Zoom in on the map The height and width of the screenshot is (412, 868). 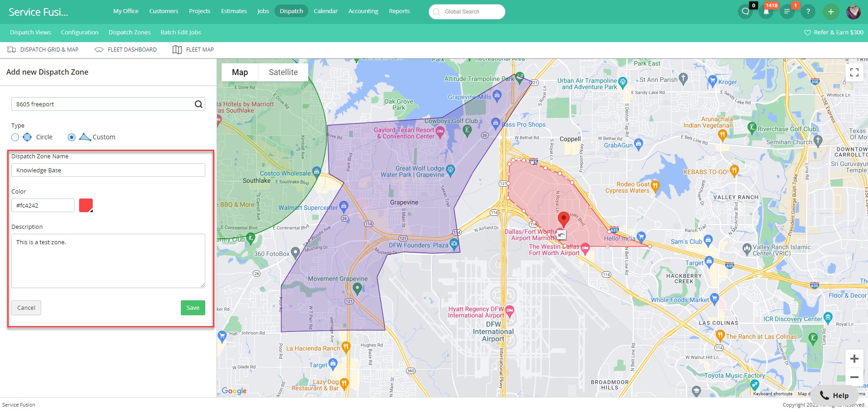pyautogui.click(x=854, y=359)
